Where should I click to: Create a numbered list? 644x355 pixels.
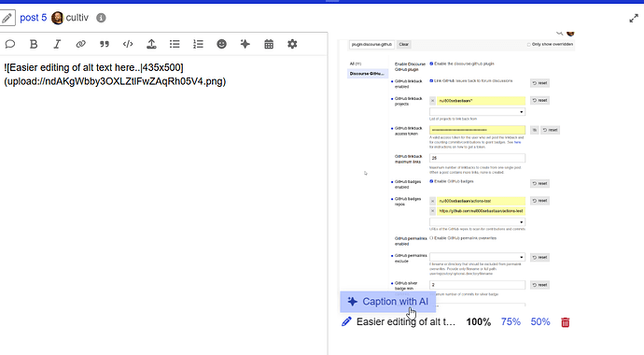point(199,44)
